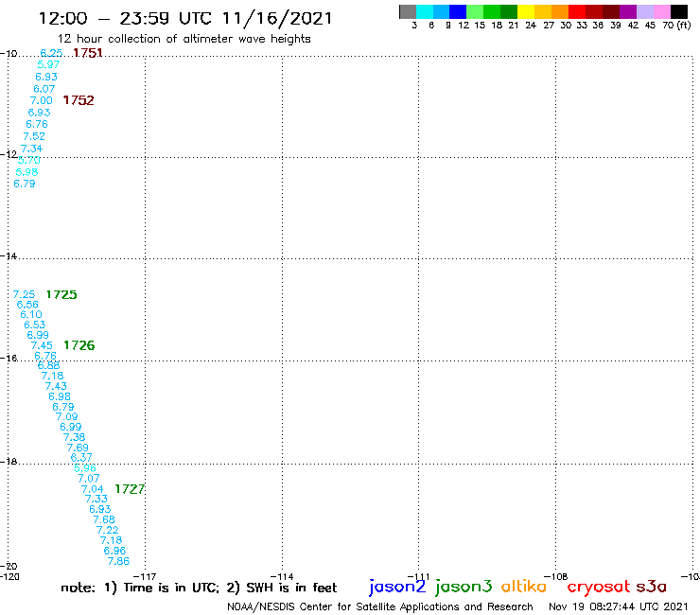The height and width of the screenshot is (615, 700).
Task: Click the bright red swatch in the color scale
Action: [x=577, y=11]
